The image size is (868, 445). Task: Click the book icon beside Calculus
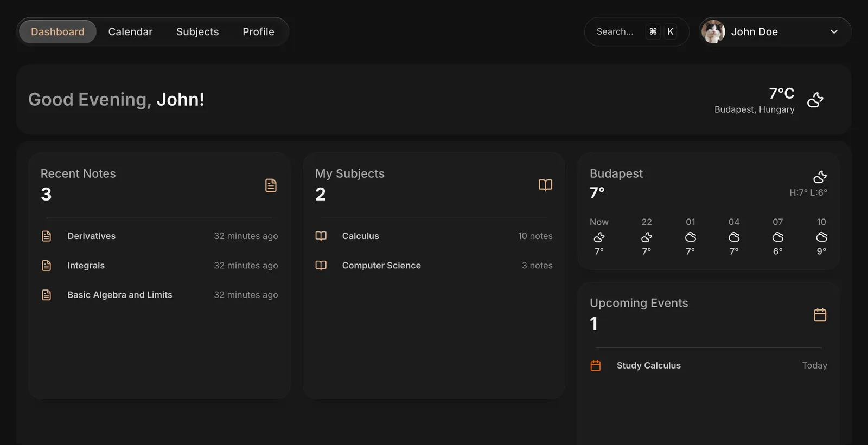coord(321,236)
